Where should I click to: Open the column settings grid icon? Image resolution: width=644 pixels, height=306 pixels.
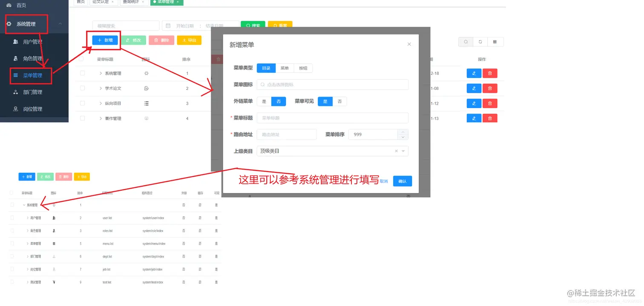click(495, 42)
